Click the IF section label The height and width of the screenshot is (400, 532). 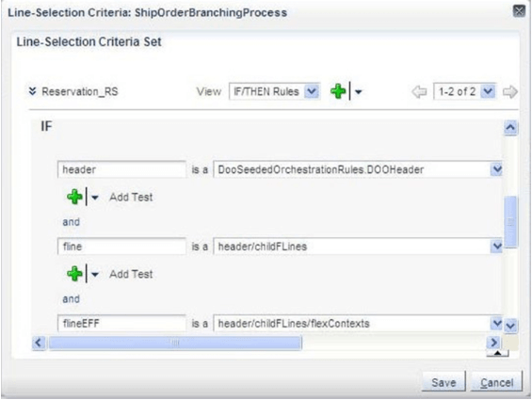(x=46, y=126)
